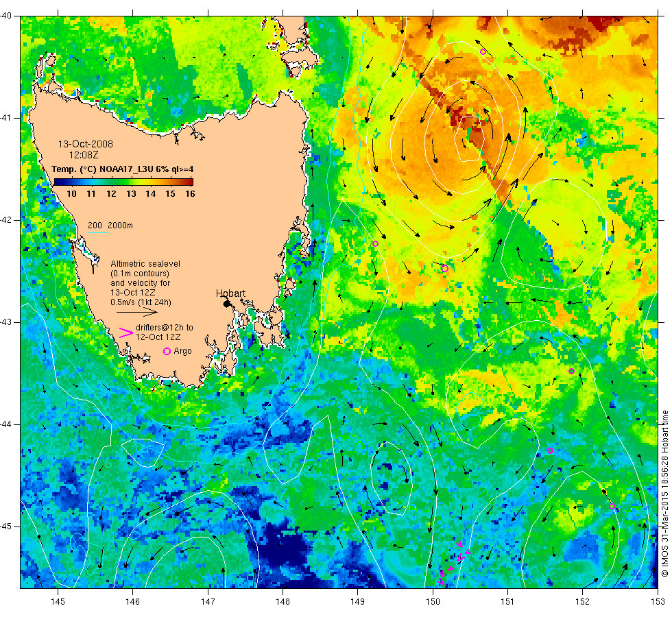Click the 12 value on the color scale
672x617 pixels.
[111, 193]
